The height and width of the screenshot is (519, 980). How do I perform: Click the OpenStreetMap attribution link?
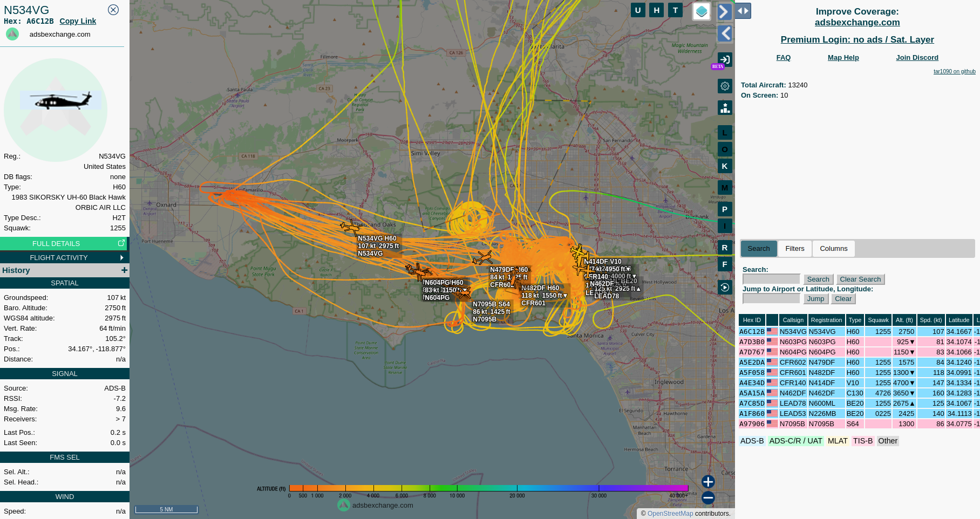tap(670, 514)
